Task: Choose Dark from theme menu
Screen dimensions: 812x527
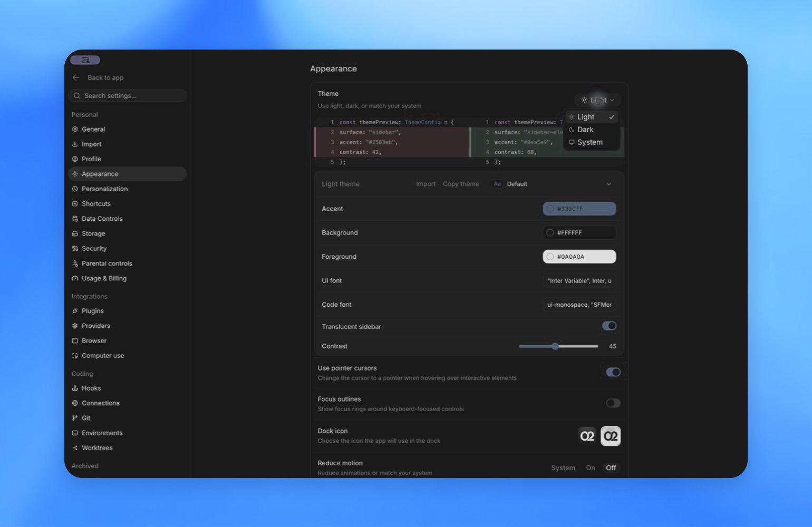Action: point(592,130)
